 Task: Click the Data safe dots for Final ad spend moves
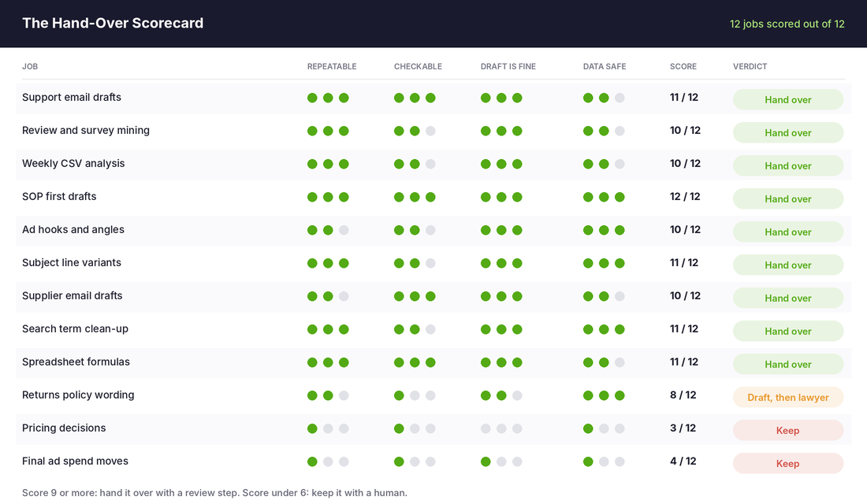click(x=604, y=461)
